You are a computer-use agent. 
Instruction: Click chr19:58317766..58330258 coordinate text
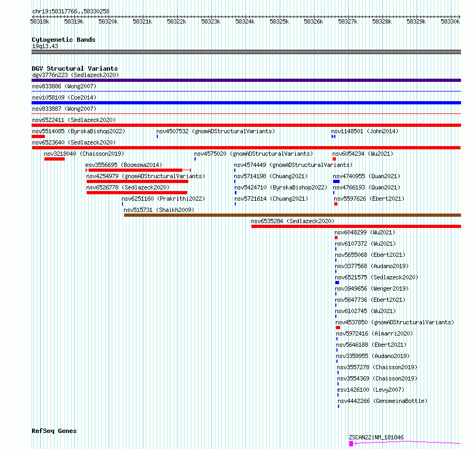pos(71,12)
